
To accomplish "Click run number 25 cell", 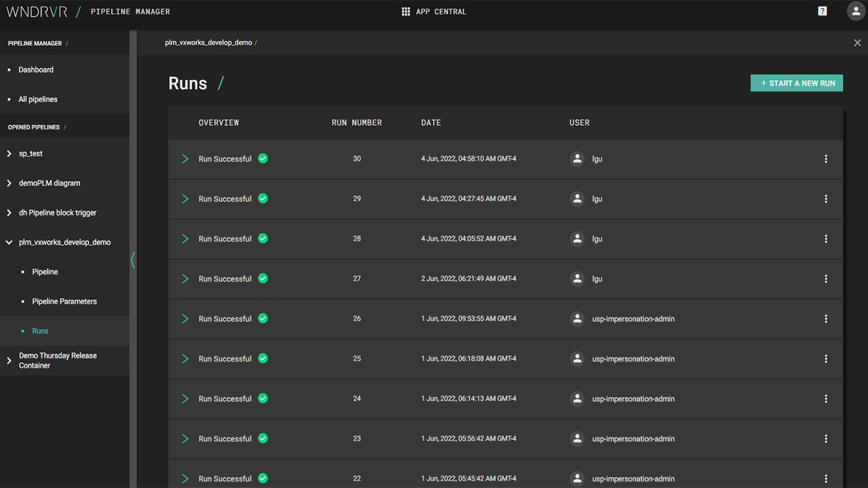I will 357,359.
